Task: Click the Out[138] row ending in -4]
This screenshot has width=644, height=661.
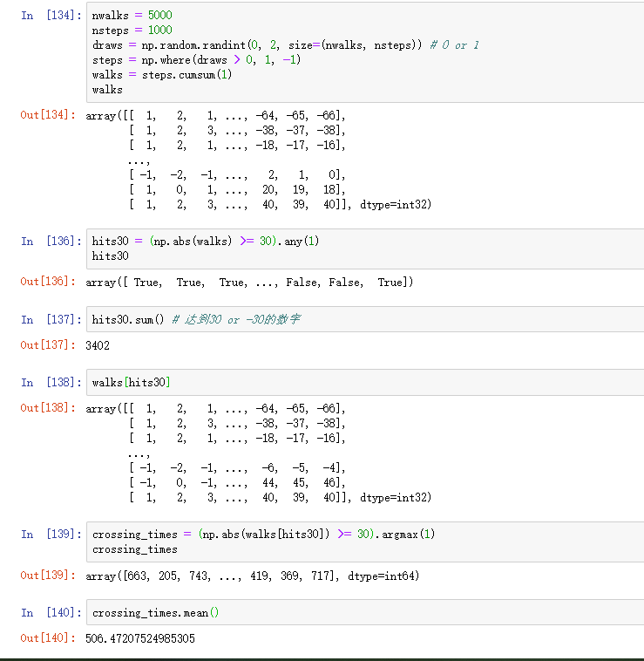Action: pyautogui.click(x=238, y=468)
